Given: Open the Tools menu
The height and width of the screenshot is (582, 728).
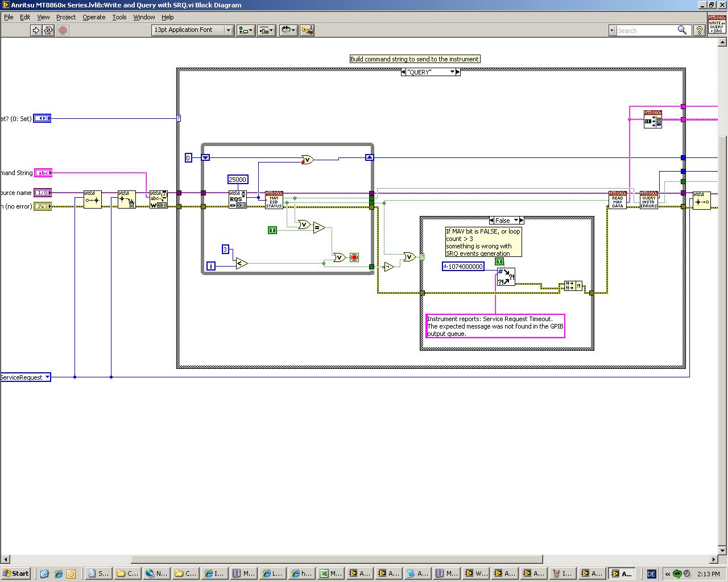Looking at the screenshot, I should (x=119, y=17).
